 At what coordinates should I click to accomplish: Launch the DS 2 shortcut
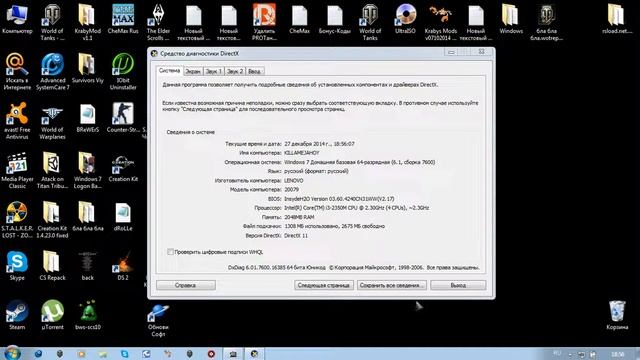(123, 266)
